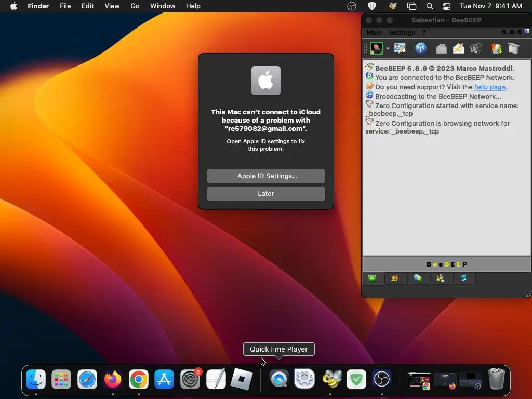The image size is (532, 399).
Task: Open TextEdit from the Dock
Action: click(x=216, y=379)
